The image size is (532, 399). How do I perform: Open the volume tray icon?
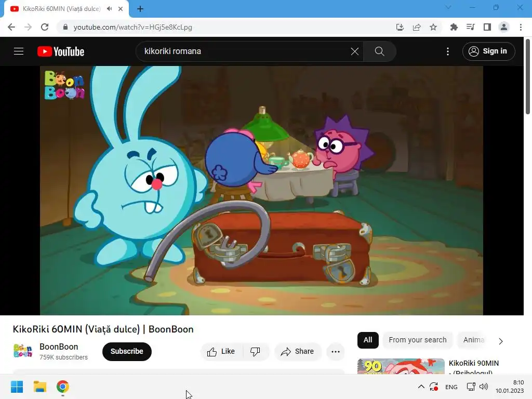point(484,387)
